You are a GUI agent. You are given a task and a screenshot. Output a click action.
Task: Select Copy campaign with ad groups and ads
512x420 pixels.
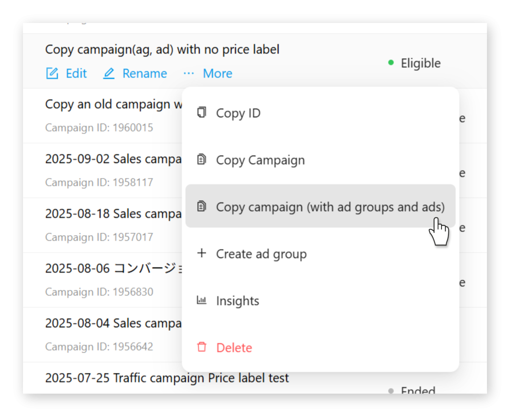click(x=330, y=207)
